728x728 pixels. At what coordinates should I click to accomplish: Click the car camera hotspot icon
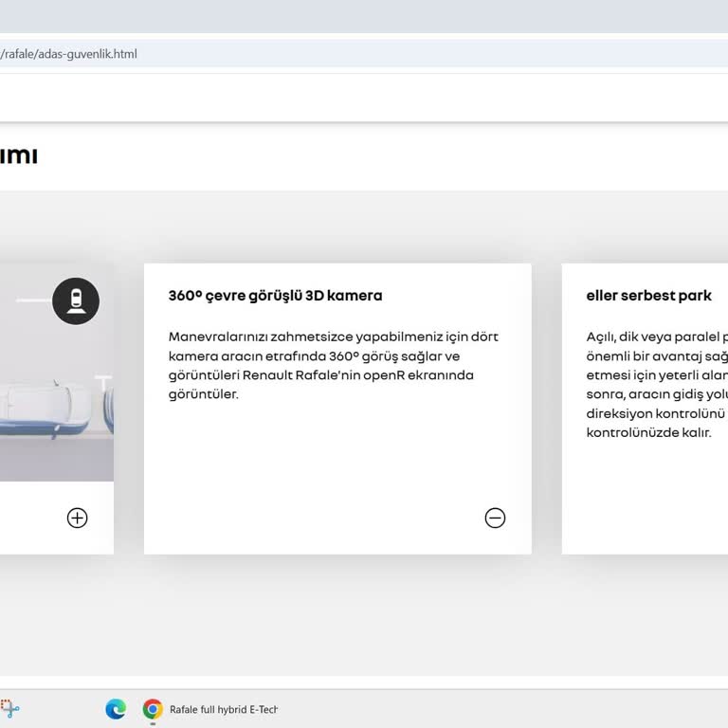coord(76,300)
